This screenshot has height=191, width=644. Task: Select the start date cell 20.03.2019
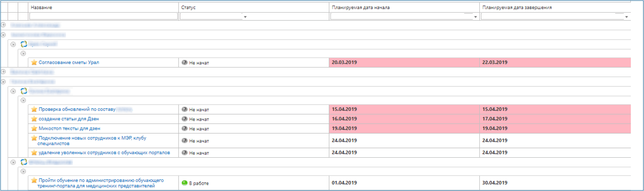404,62
